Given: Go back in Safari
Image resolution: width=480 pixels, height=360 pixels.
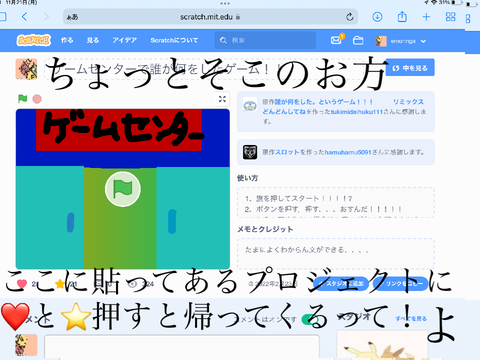Looking at the screenshot, I should (24, 17).
